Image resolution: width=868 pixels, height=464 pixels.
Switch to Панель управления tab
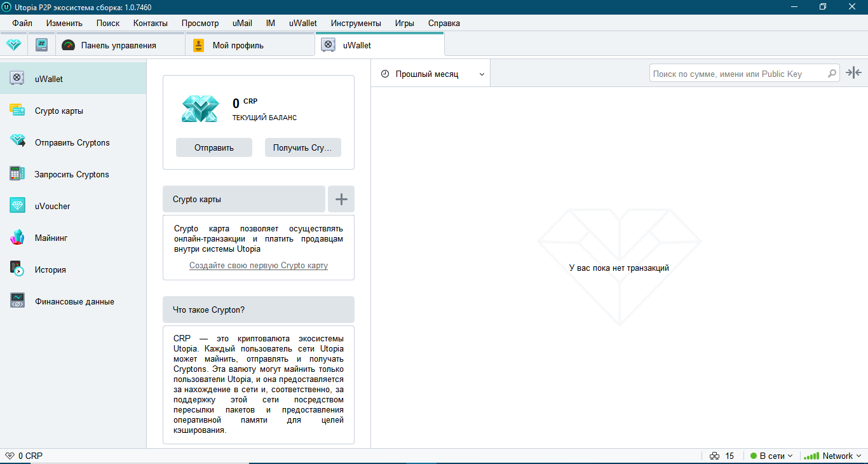(120, 45)
